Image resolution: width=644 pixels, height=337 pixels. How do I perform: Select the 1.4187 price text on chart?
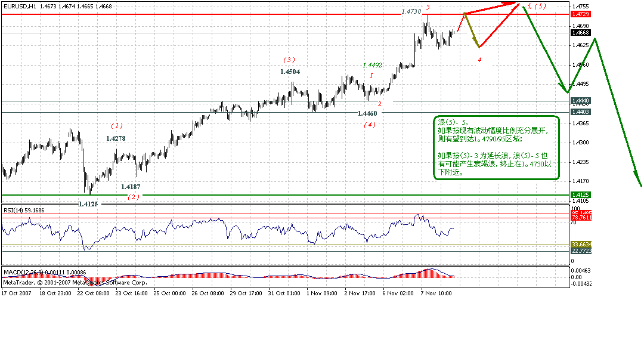(x=131, y=187)
